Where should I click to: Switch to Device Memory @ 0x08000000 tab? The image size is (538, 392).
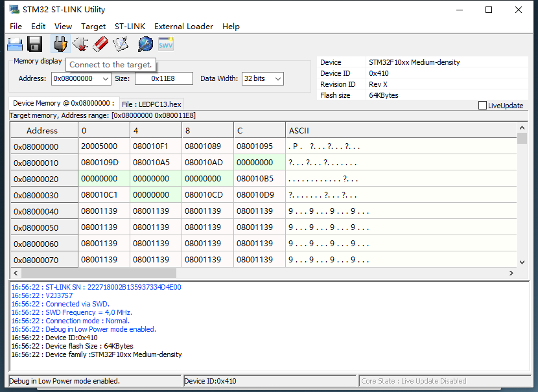tap(64, 103)
